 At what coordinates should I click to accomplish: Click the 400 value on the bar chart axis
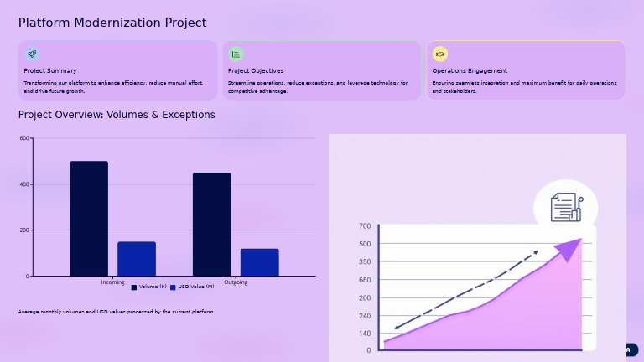[x=24, y=184]
